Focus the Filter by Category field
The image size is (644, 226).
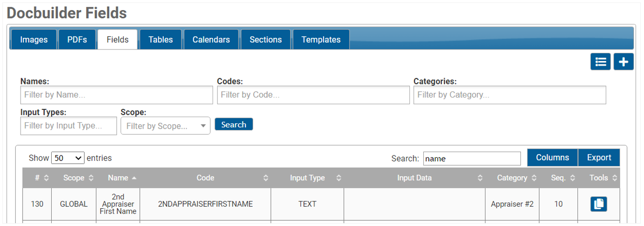click(x=510, y=95)
